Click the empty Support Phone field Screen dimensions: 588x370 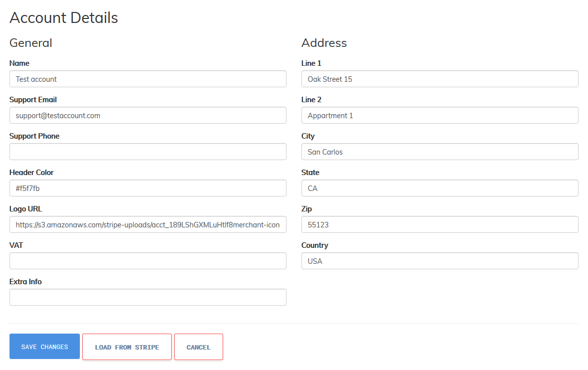coord(148,152)
